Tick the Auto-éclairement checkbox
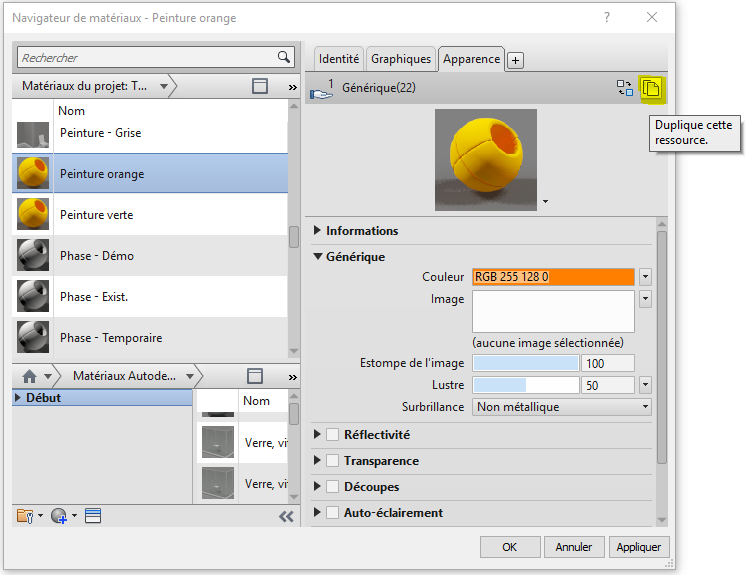Viewport: 749px width, 575px height. pos(333,513)
